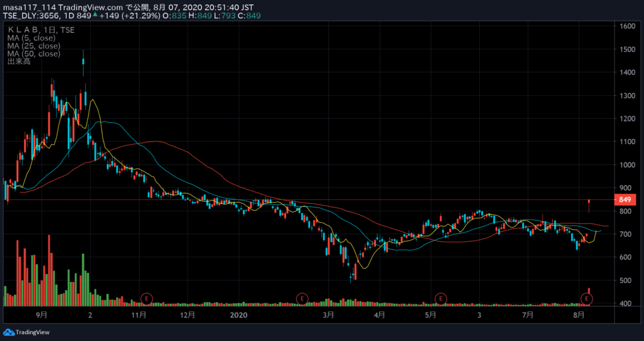The height and width of the screenshot is (341, 644).
Task: Select the 出来高 volume indicator label
Action: coord(19,62)
